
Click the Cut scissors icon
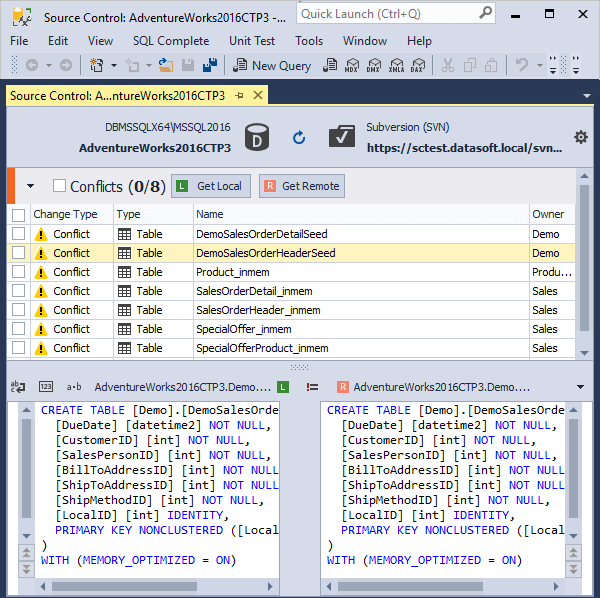coord(447,65)
